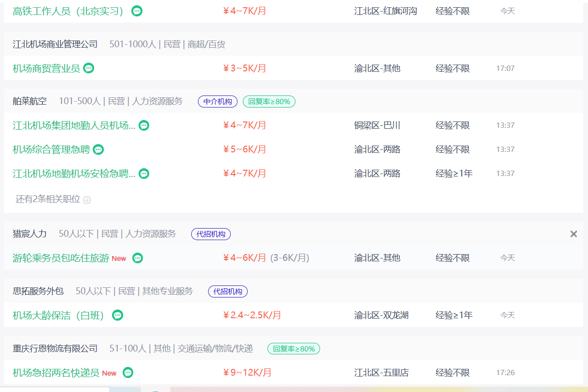Click 回复率≥80% badge beside 舶莱航空

click(x=269, y=101)
